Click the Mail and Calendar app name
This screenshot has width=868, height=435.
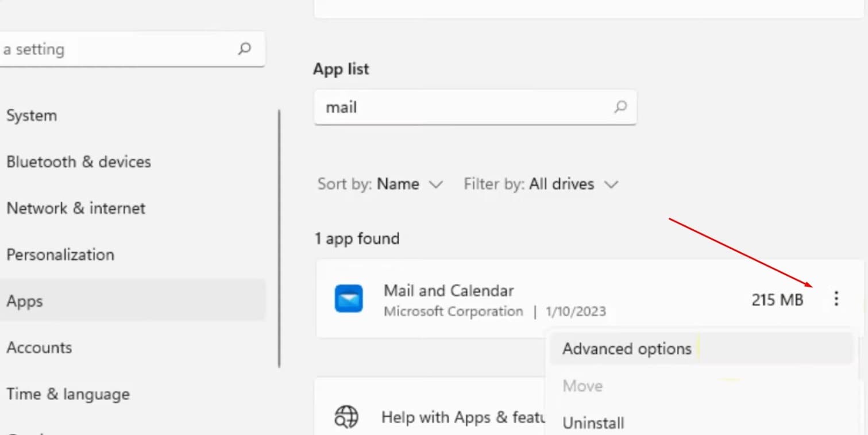449,291
